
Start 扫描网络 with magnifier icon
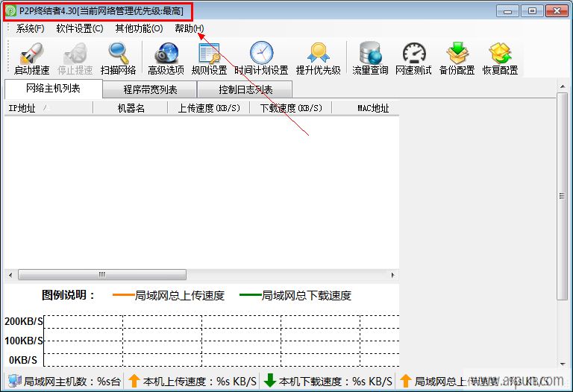coord(119,54)
